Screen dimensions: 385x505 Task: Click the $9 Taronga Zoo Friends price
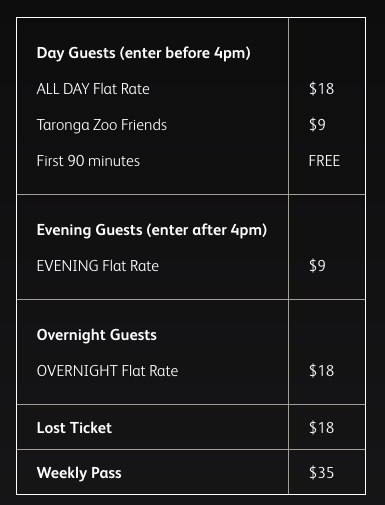(x=317, y=125)
